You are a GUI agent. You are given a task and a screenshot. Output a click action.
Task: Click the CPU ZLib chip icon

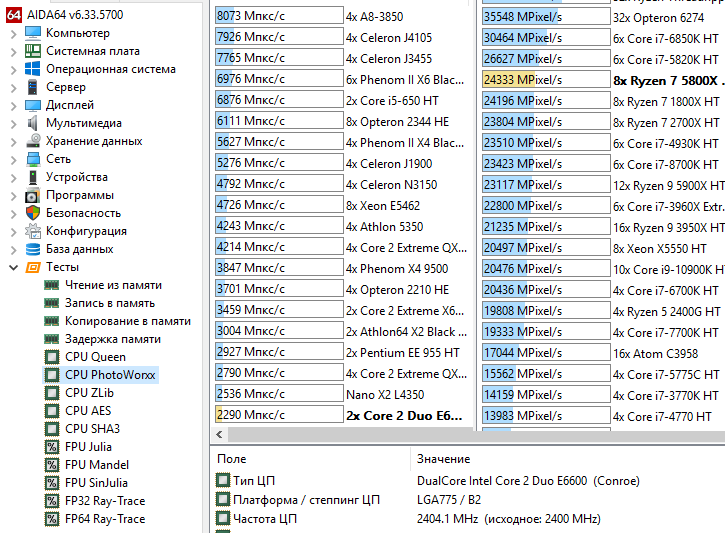point(52,393)
